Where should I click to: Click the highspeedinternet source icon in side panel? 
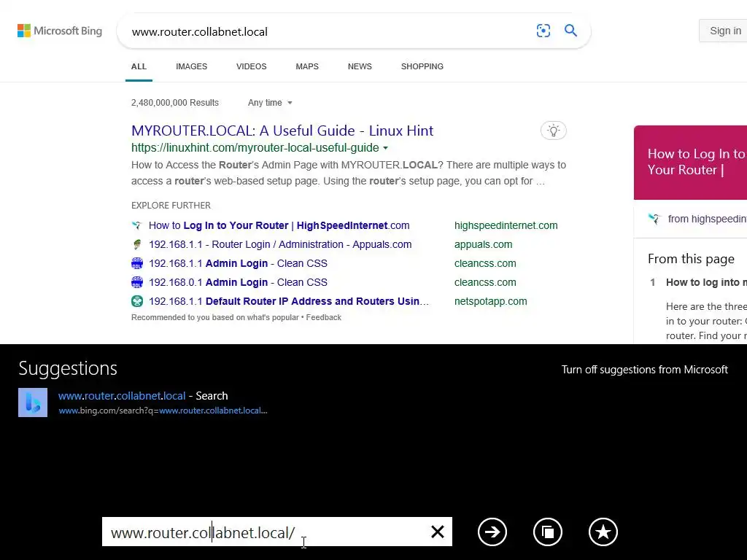click(x=654, y=219)
